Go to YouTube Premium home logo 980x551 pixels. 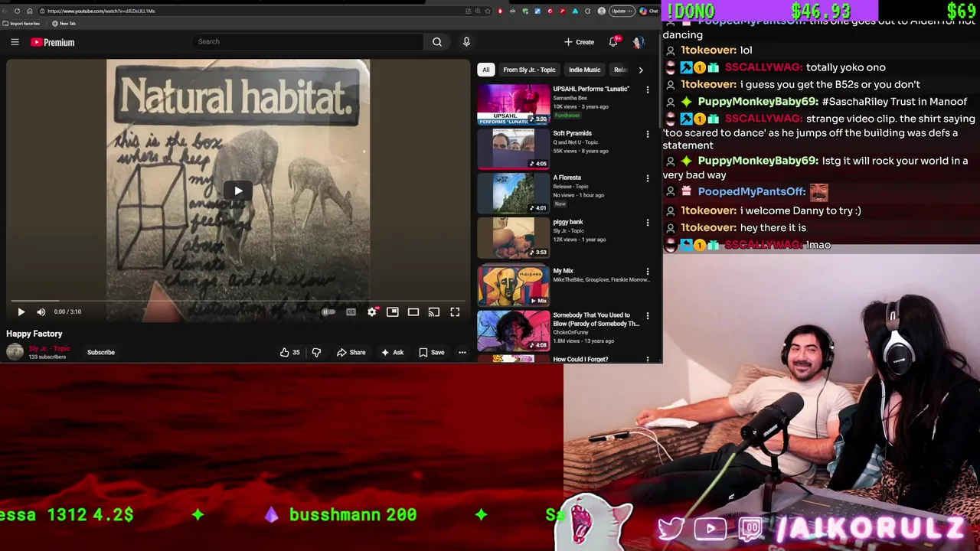point(53,42)
